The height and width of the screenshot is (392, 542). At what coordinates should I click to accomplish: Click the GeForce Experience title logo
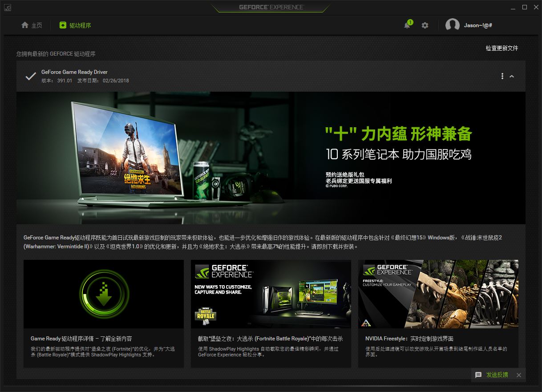[x=271, y=7]
